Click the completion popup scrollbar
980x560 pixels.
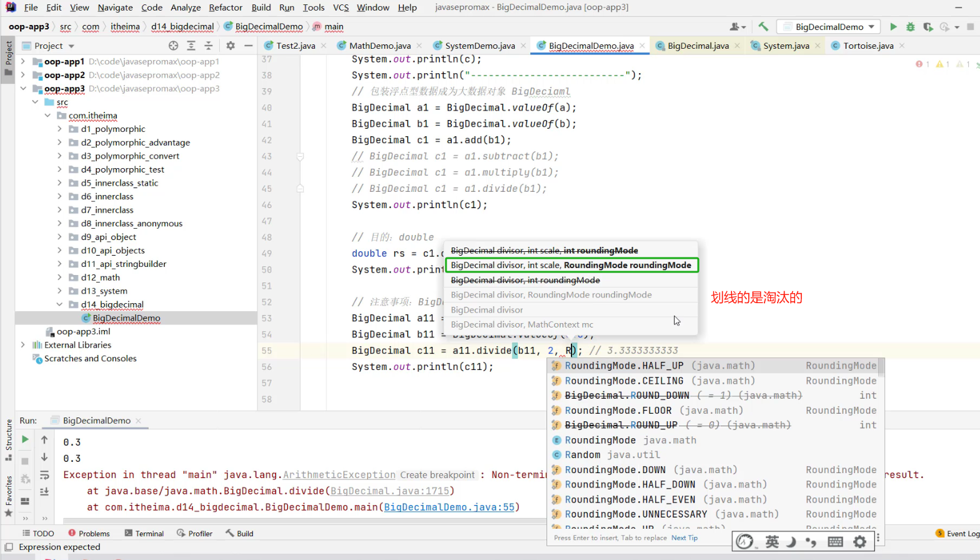coord(881,367)
